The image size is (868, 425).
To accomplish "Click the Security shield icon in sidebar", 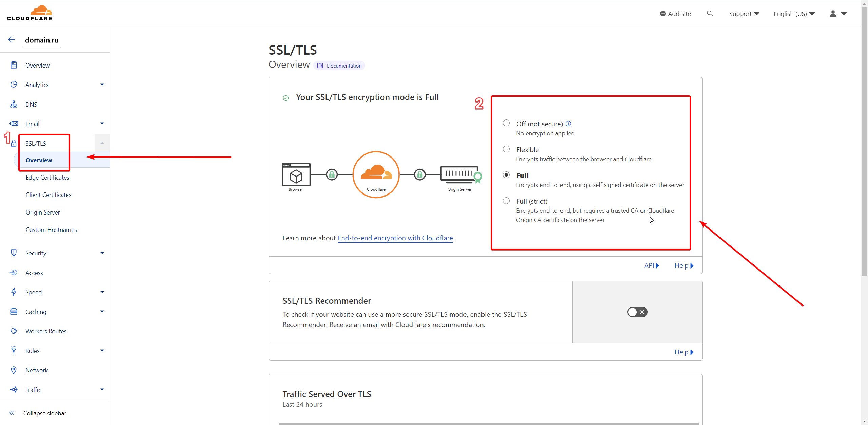I will pyautogui.click(x=14, y=253).
